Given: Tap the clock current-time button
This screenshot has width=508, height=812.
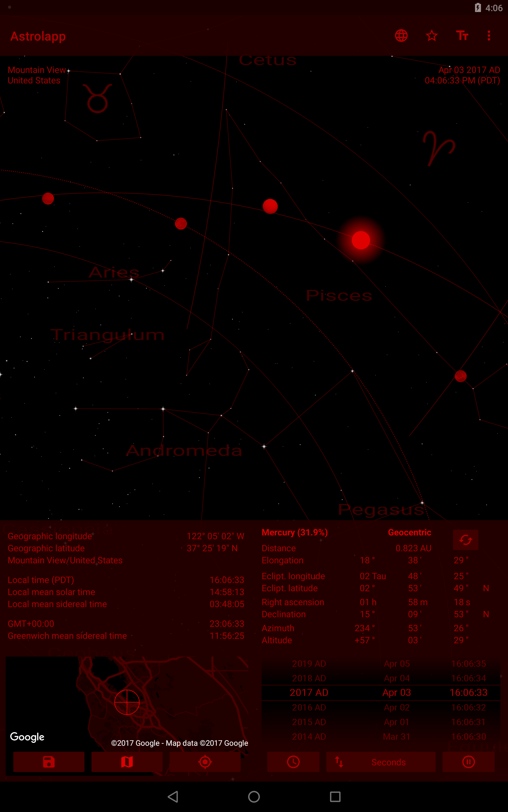Looking at the screenshot, I should (293, 762).
